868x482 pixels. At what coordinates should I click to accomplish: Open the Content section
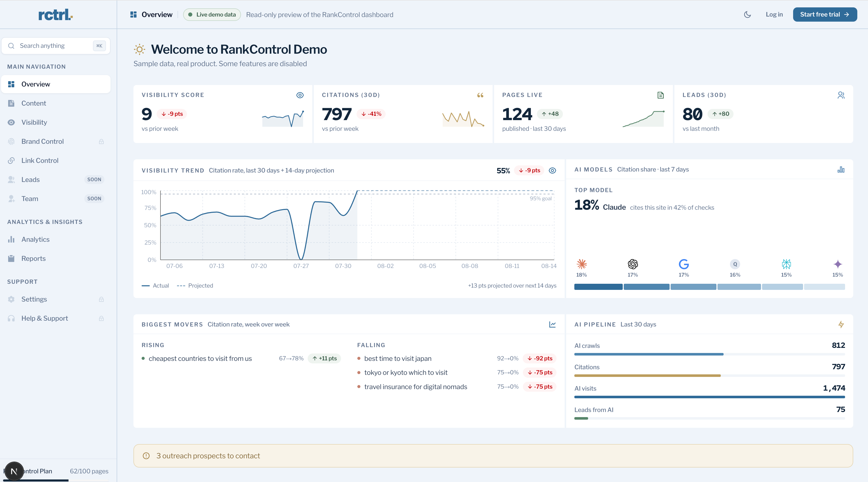(x=56, y=103)
